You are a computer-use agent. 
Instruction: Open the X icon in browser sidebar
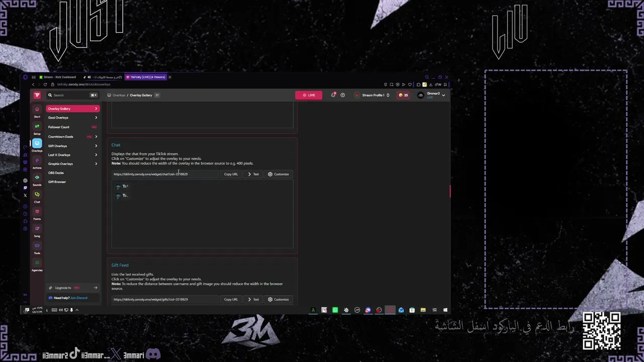25,196
